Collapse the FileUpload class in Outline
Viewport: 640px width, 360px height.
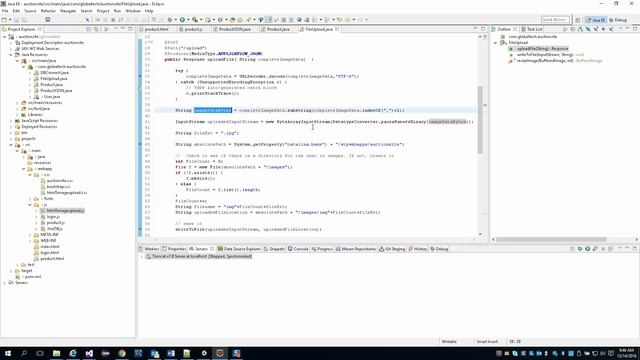(x=496, y=43)
